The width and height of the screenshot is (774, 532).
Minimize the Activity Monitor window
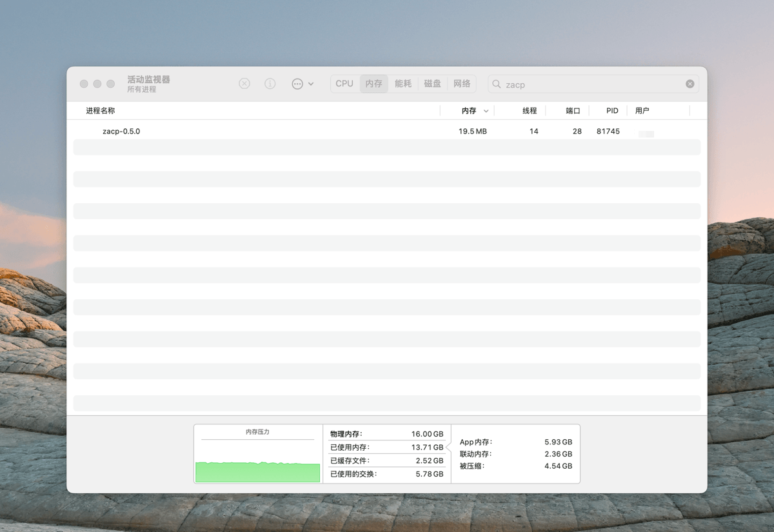[97, 84]
